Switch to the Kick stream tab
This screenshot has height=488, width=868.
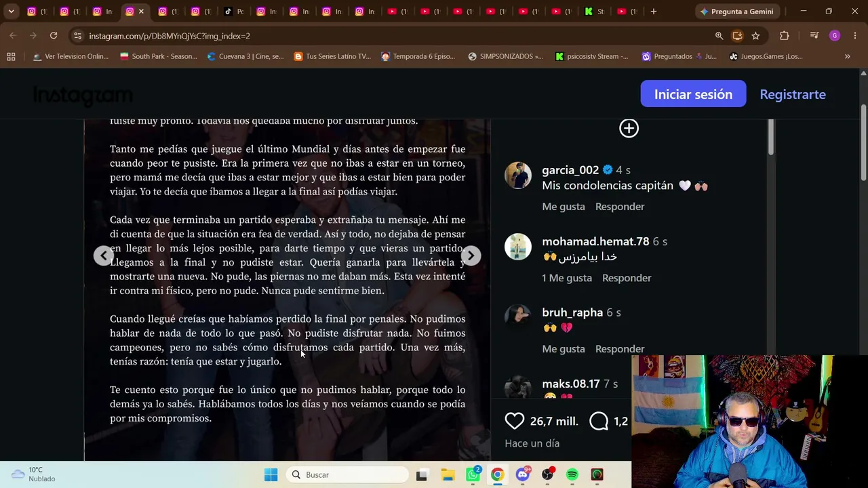(595, 11)
